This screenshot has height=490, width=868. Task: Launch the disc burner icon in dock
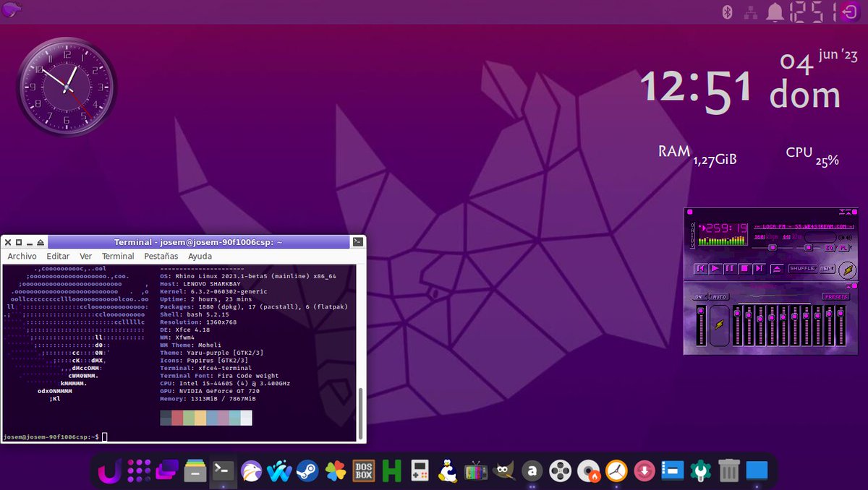[x=589, y=472]
